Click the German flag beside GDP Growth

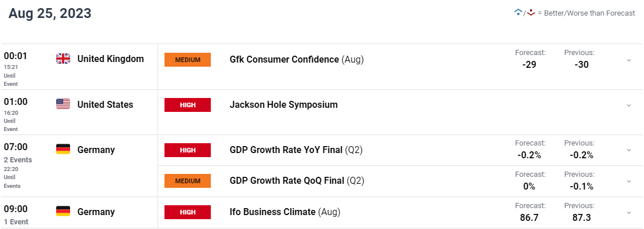click(63, 150)
